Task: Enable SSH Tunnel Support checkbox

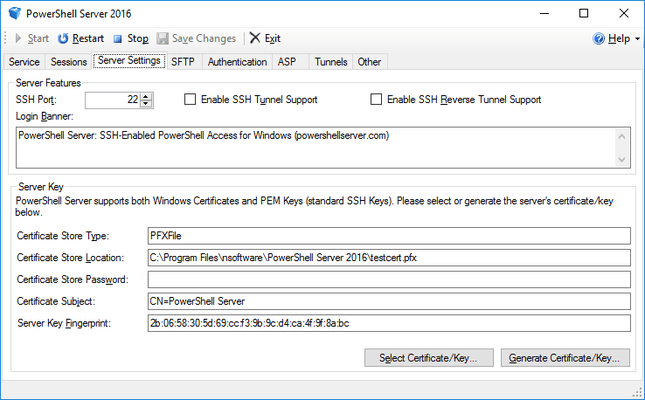Action: pos(190,99)
